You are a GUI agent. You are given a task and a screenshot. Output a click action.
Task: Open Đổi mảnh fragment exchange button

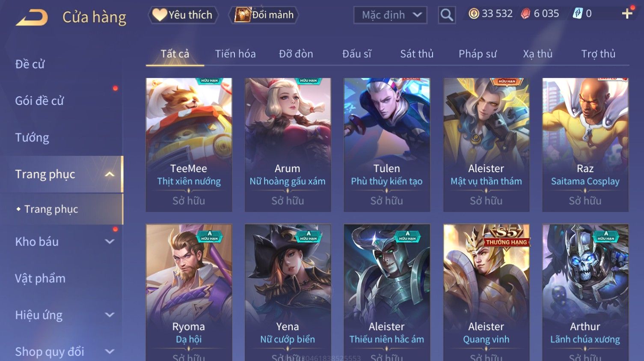coord(264,15)
